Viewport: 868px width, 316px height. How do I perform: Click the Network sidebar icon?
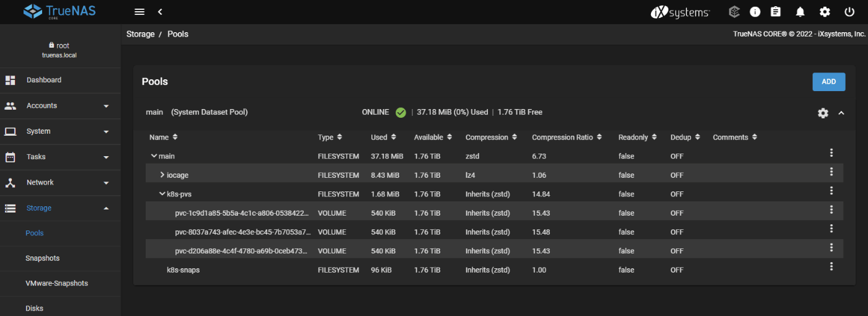[10, 183]
